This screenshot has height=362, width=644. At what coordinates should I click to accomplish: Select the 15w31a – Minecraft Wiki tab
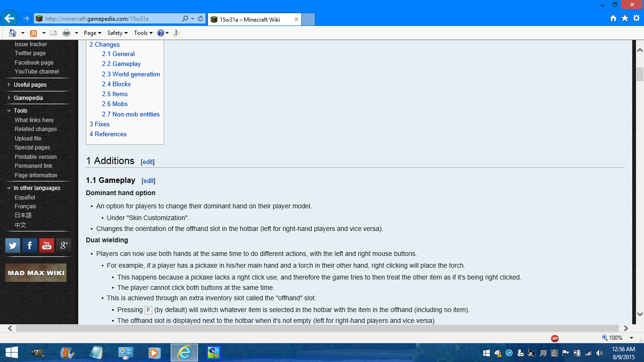[x=254, y=19]
